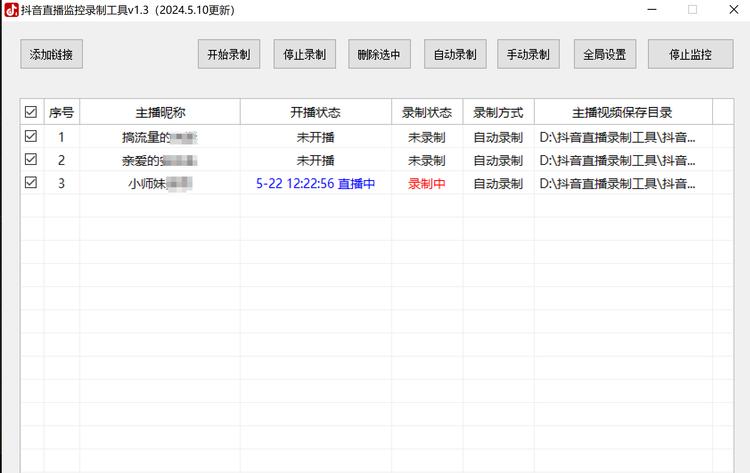This screenshot has width=750, height=473.
Task: Switch to 自动录制 mode button
Action: pyautogui.click(x=455, y=54)
